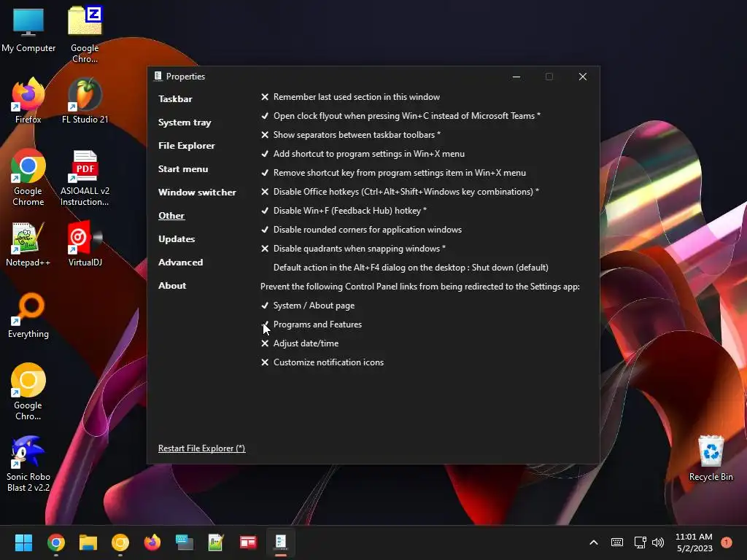Toggle Remember last used section in this window
The width and height of the screenshot is (747, 560).
pyautogui.click(x=350, y=97)
